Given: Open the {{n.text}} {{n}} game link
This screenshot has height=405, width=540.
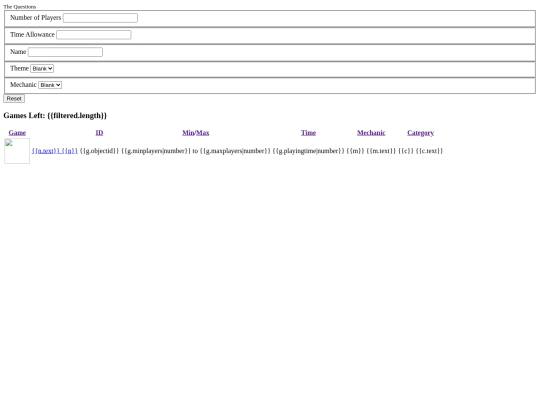Looking at the screenshot, I should (x=55, y=151).
